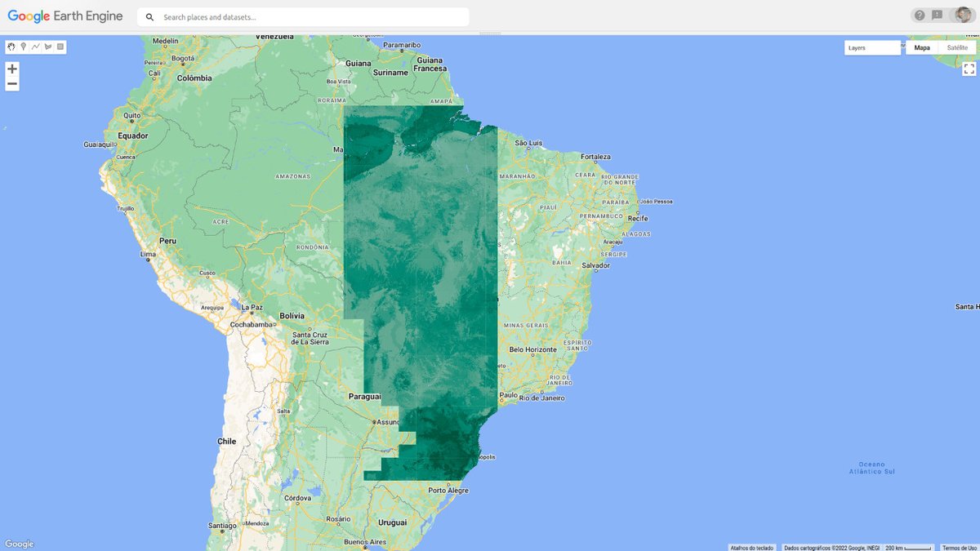Open the send feedback icon
The height and width of the screenshot is (551, 980).
point(937,16)
